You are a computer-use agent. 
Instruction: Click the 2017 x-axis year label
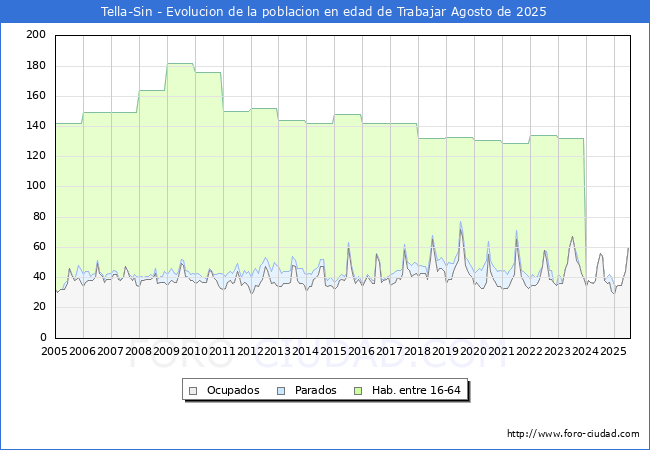(389, 351)
